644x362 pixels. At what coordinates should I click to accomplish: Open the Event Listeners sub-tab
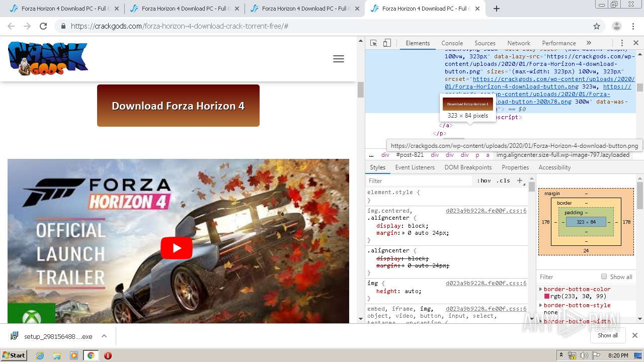click(415, 167)
